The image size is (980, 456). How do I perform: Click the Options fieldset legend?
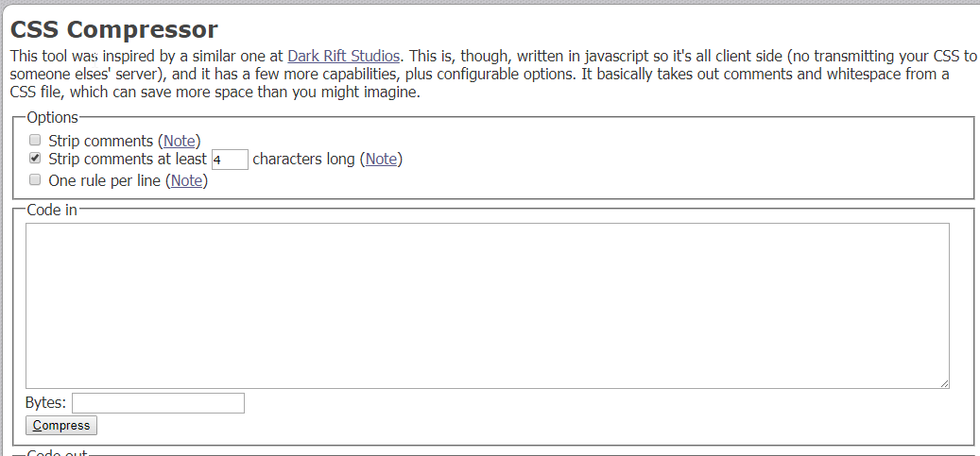(53, 117)
